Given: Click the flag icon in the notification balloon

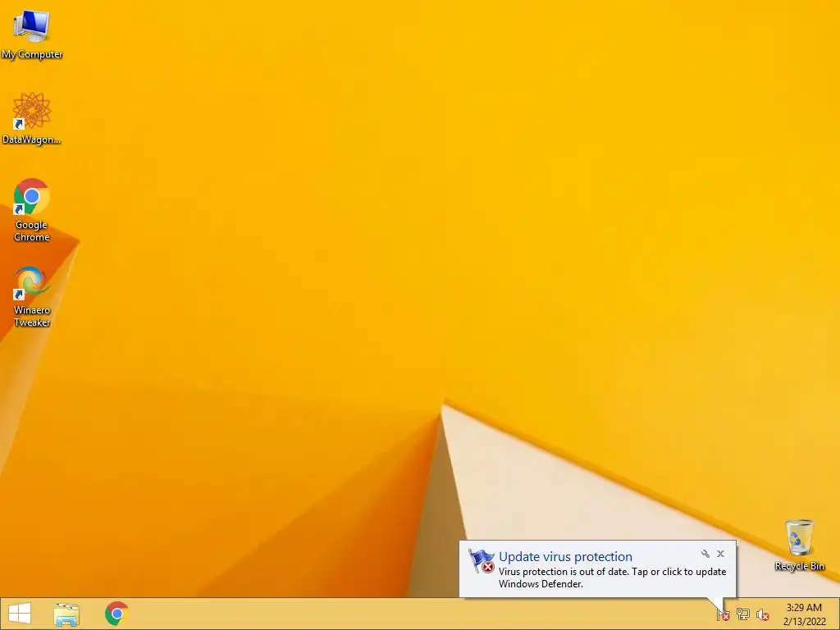Looking at the screenshot, I should (481, 561).
